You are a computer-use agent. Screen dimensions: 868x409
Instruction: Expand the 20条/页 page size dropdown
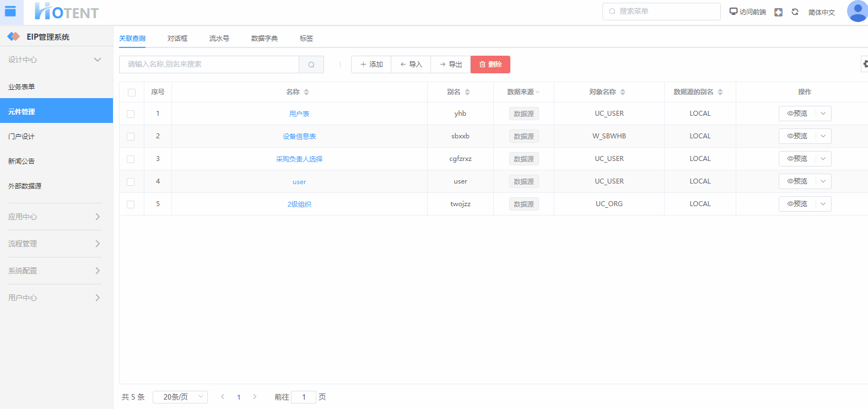180,397
